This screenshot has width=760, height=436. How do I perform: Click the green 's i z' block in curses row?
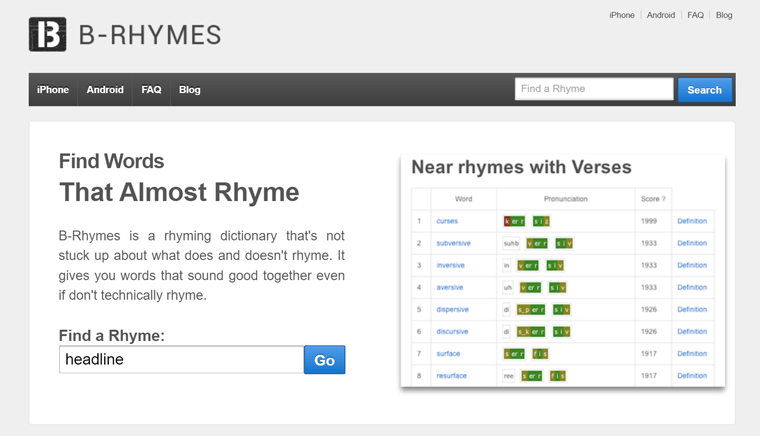click(x=541, y=221)
